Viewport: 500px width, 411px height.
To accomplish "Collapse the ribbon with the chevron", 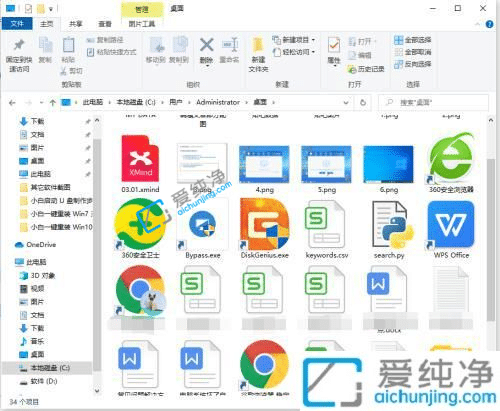I will (x=477, y=24).
